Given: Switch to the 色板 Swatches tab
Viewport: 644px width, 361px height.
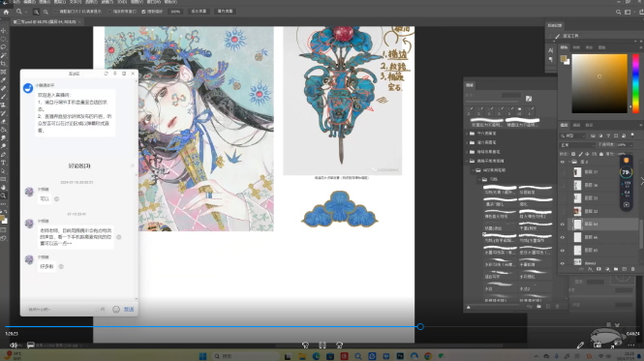Looking at the screenshot, I should click(576, 47).
